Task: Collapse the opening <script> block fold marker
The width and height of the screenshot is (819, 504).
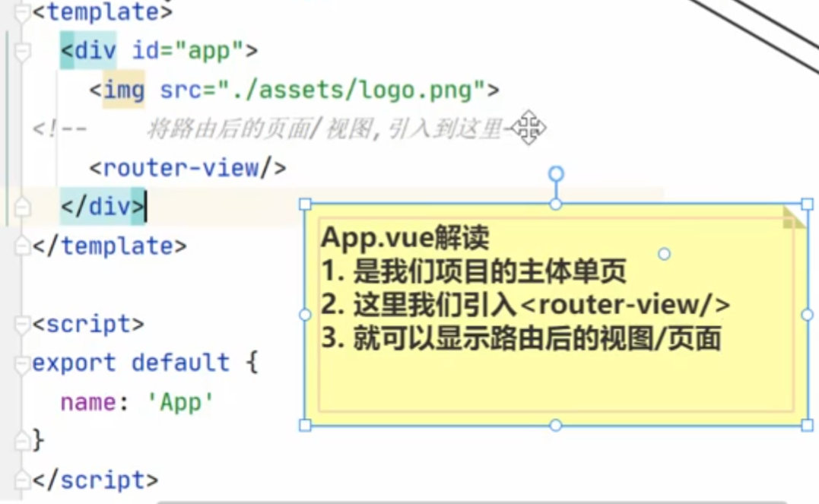Action: (x=22, y=325)
